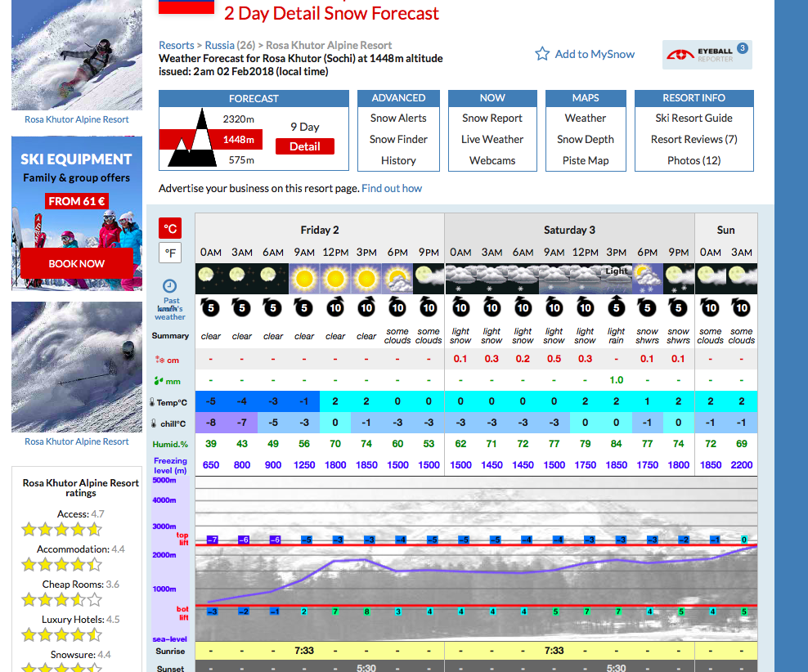The image size is (808, 672).
Task: Open Photos (12)
Action: pos(694,160)
